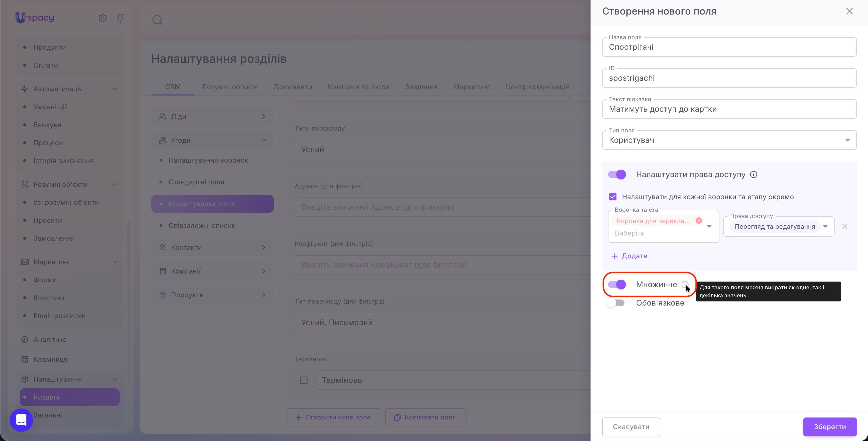The width and height of the screenshot is (868, 441).
Task: Click info icon next to Налаштувати права доступу
Action: [x=754, y=174]
